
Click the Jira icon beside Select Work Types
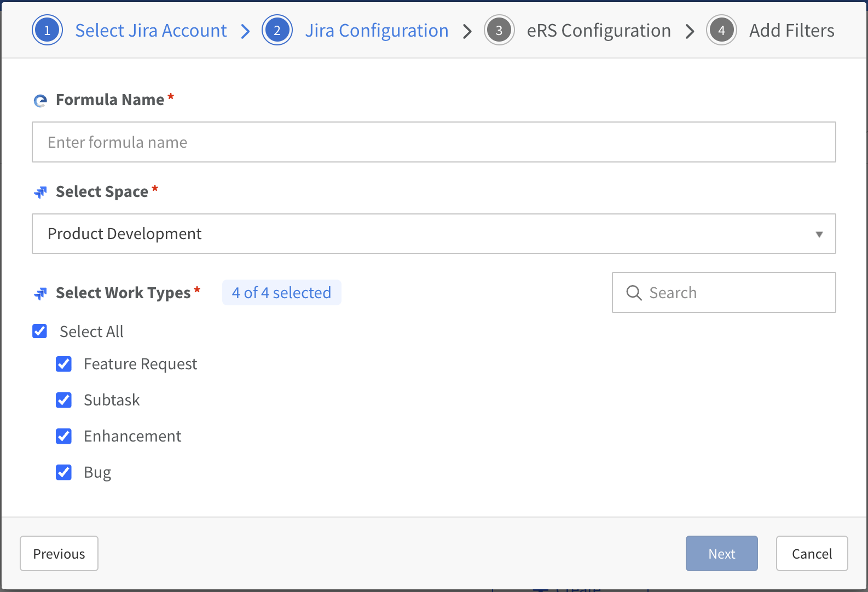40,293
